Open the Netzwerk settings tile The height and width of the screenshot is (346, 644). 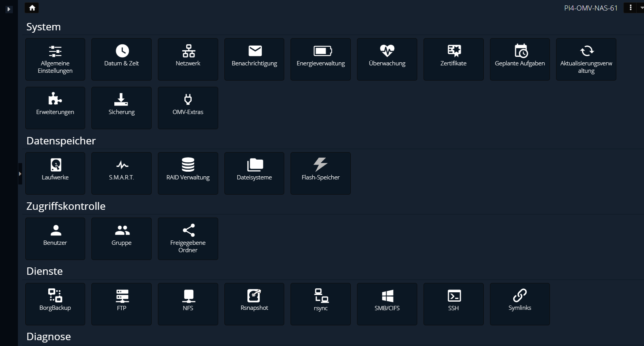point(188,59)
